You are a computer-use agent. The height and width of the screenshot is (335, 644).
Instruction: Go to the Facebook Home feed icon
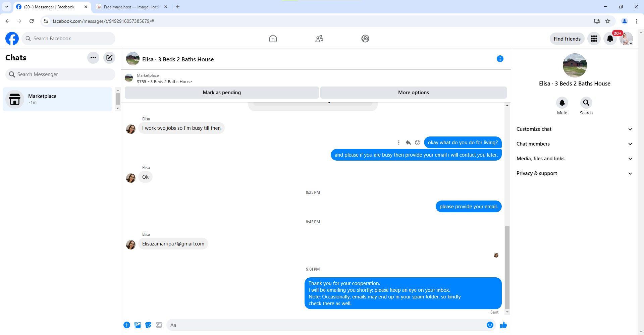[273, 39]
